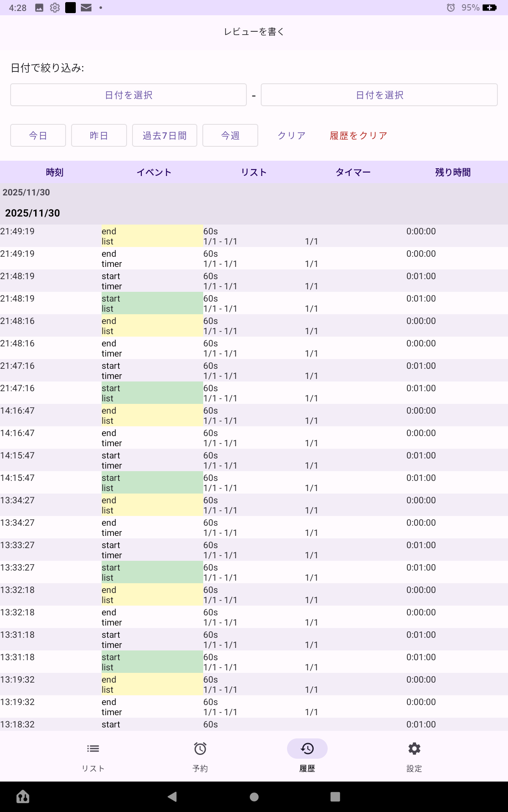
Task: Tap the mail notification icon in status bar
Action: coord(86,8)
